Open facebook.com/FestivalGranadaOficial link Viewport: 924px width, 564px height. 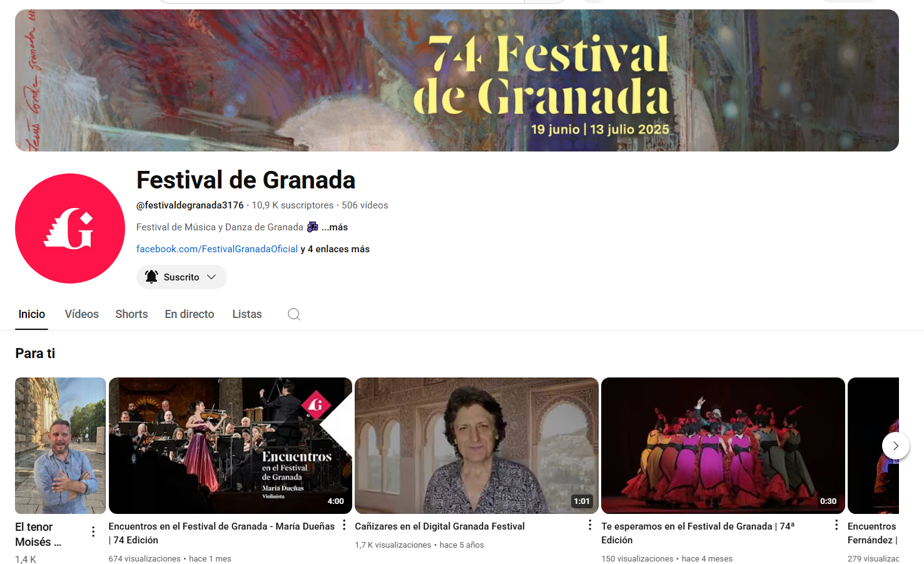(x=217, y=249)
